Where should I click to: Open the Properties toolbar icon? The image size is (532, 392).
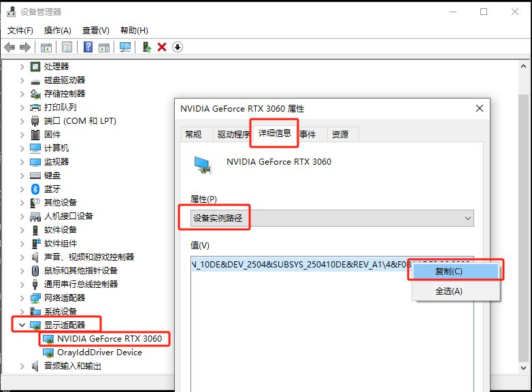pos(67,47)
